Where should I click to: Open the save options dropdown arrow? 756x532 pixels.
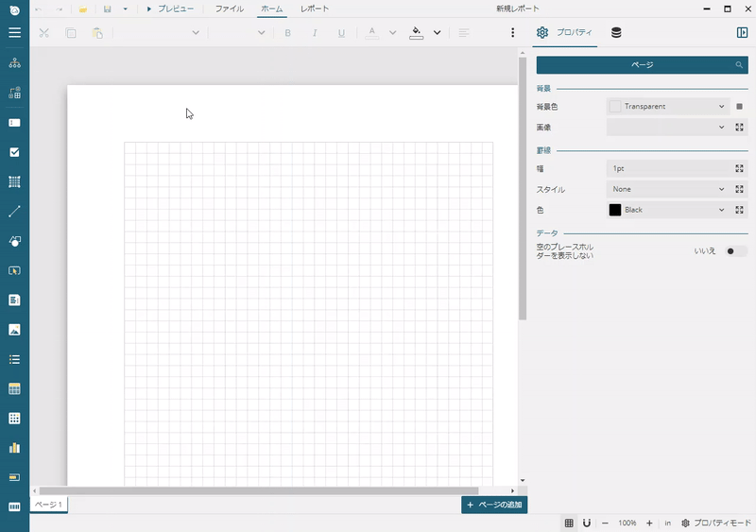tap(126, 9)
